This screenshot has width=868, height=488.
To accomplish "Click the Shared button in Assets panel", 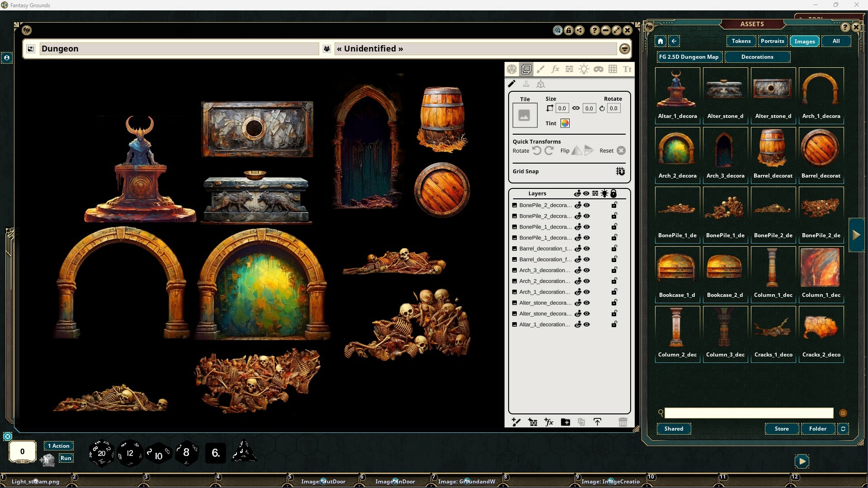I will tap(674, 429).
